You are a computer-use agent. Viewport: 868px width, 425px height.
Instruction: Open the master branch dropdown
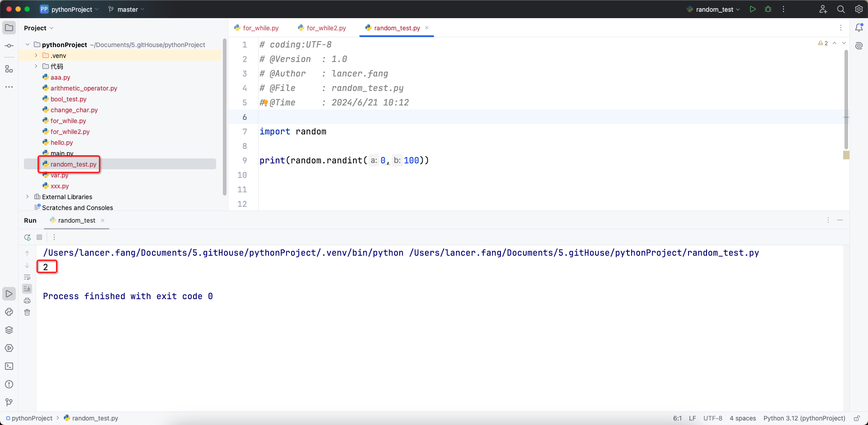(x=127, y=9)
